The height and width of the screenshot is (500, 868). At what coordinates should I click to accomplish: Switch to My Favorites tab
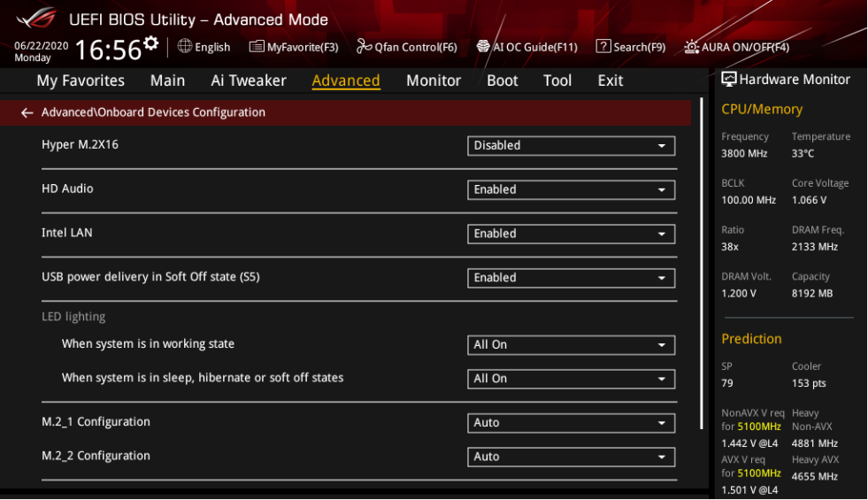81,81
